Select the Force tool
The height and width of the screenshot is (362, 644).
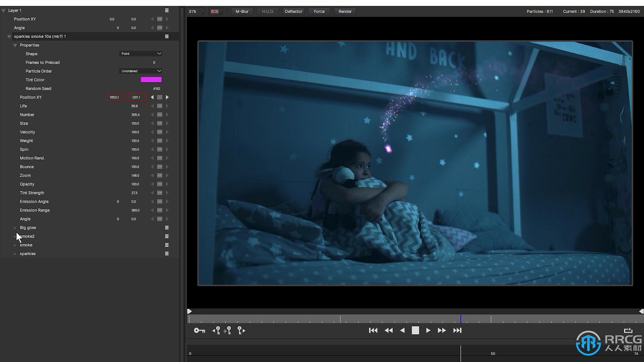tap(319, 11)
